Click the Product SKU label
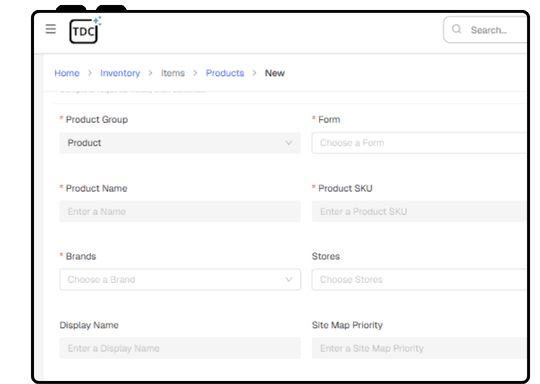 click(x=345, y=188)
